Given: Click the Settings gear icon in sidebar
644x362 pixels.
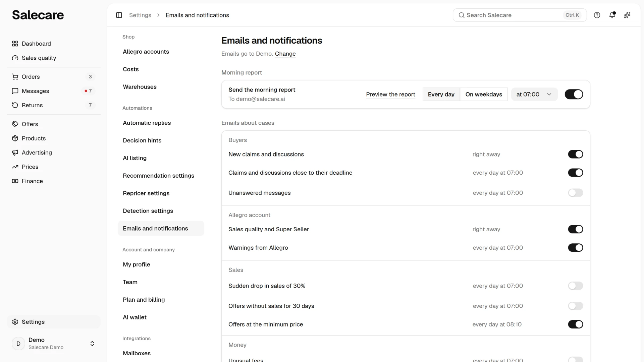Looking at the screenshot, I should pos(15,322).
